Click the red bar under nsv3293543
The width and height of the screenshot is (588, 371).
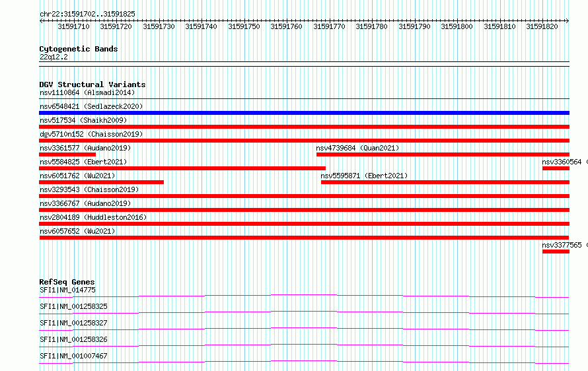304,196
